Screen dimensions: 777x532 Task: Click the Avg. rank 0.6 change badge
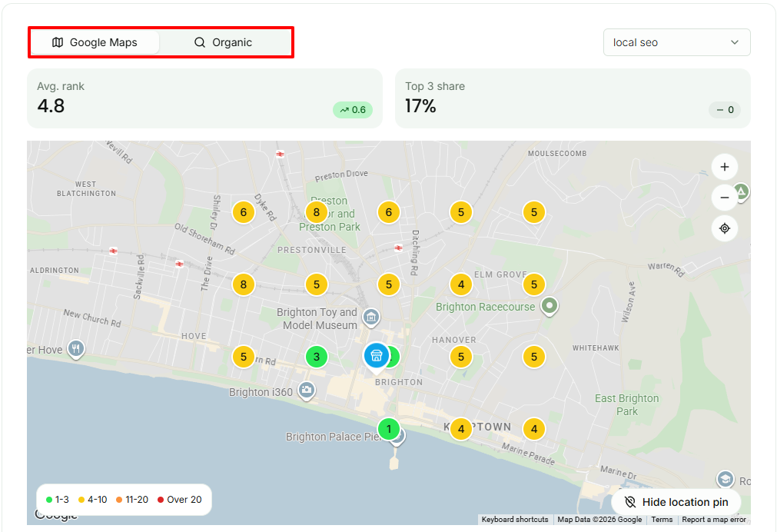click(353, 110)
